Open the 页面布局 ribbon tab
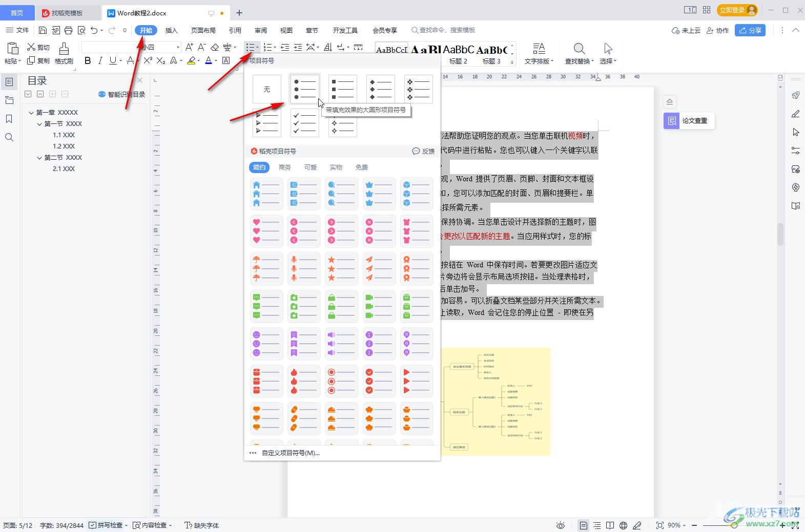This screenshot has height=532, width=805. tap(203, 30)
